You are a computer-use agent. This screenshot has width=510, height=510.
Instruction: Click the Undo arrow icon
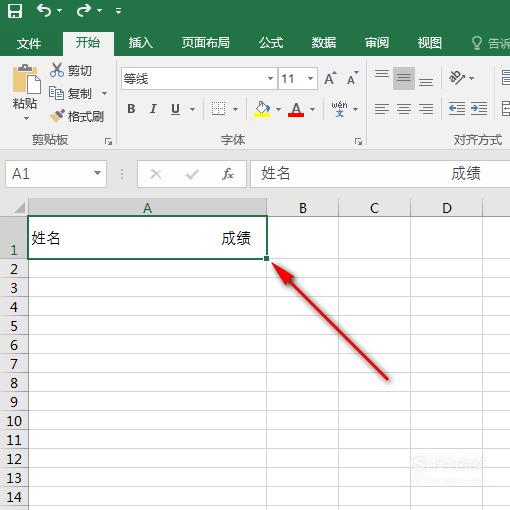(x=44, y=11)
